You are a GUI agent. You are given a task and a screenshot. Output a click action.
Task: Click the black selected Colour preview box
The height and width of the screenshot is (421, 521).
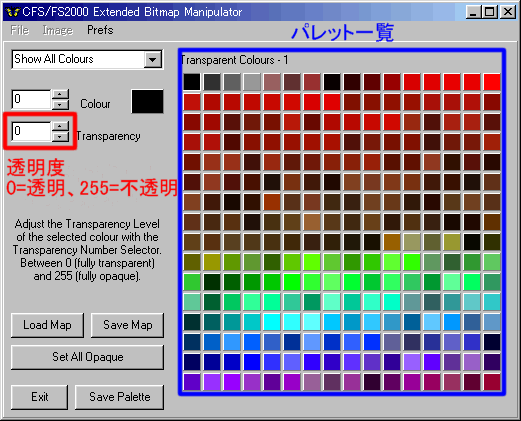coord(147,101)
